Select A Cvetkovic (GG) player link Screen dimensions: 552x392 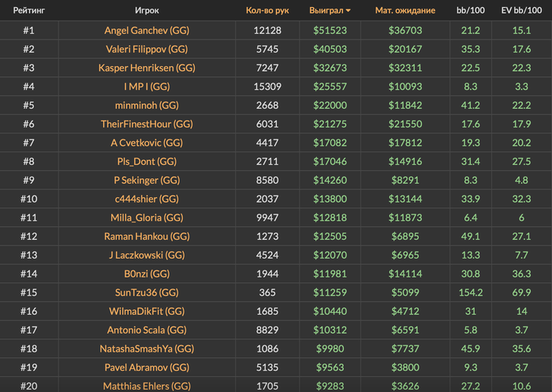point(147,143)
